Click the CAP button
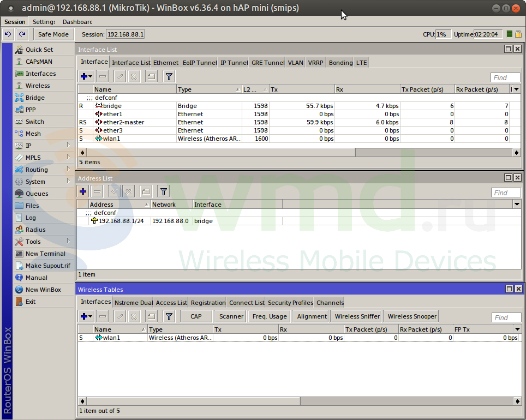Viewport: 526px width, 420px height. tap(196, 316)
